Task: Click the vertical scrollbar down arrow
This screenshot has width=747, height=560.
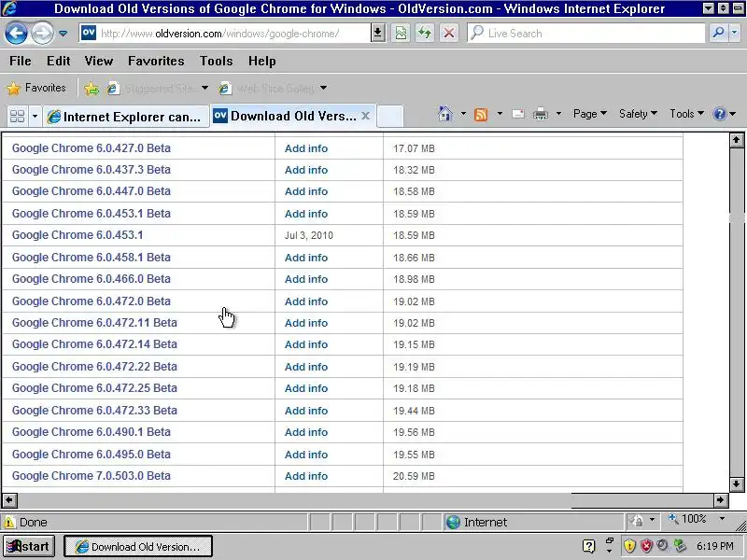Action: pyautogui.click(x=737, y=484)
